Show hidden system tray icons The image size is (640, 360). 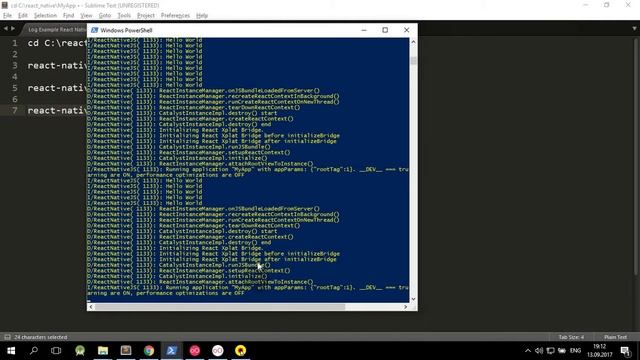pyautogui.click(x=528, y=351)
